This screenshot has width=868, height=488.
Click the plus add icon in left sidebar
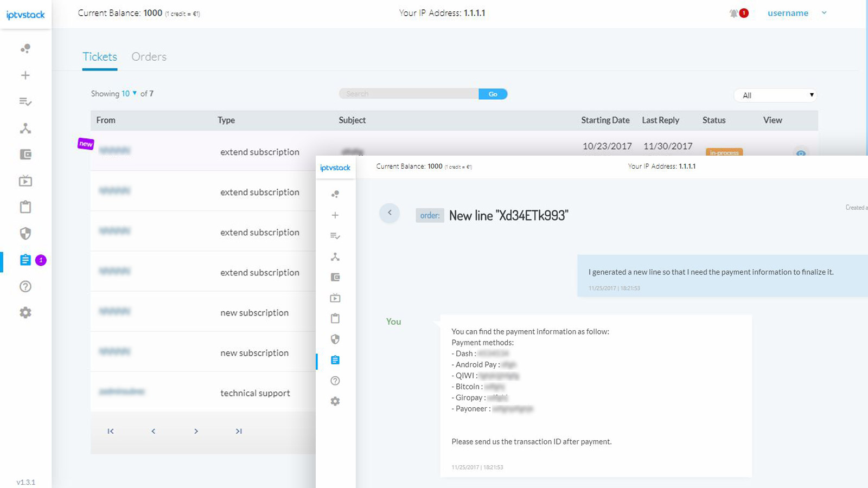pyautogui.click(x=25, y=75)
